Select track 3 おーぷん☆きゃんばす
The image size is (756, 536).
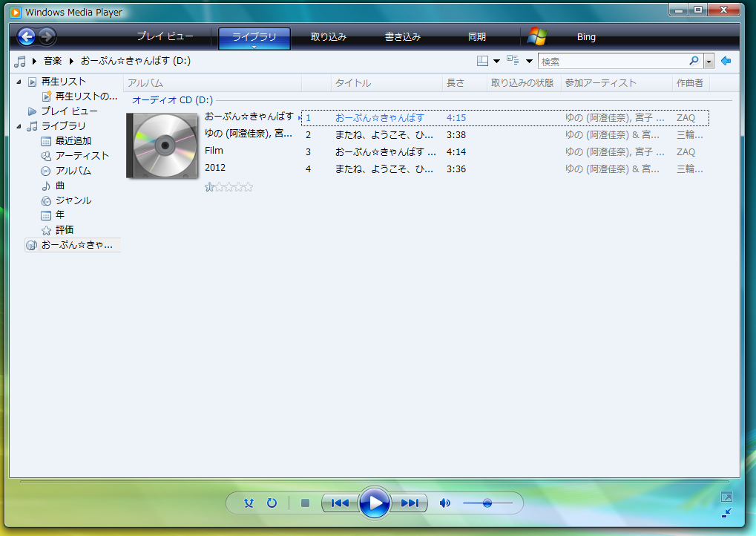pos(384,152)
